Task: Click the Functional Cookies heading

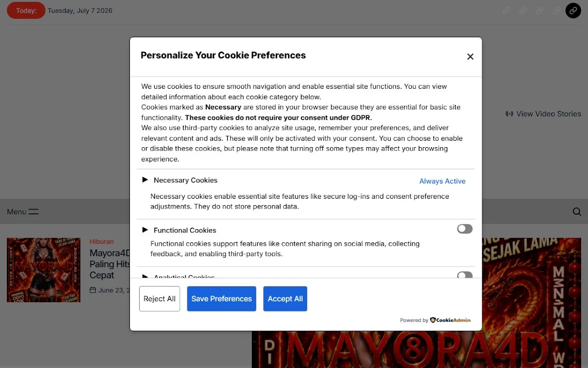Action: click(x=185, y=230)
